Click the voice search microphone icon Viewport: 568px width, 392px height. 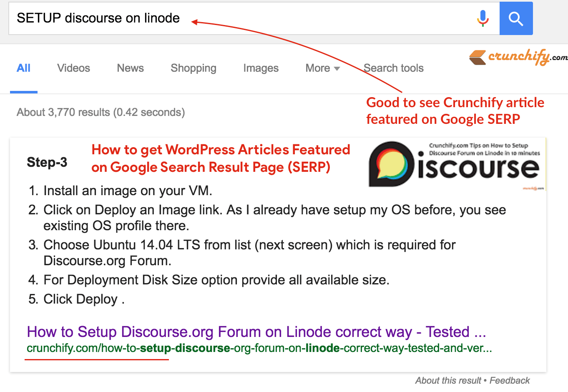pos(483,18)
